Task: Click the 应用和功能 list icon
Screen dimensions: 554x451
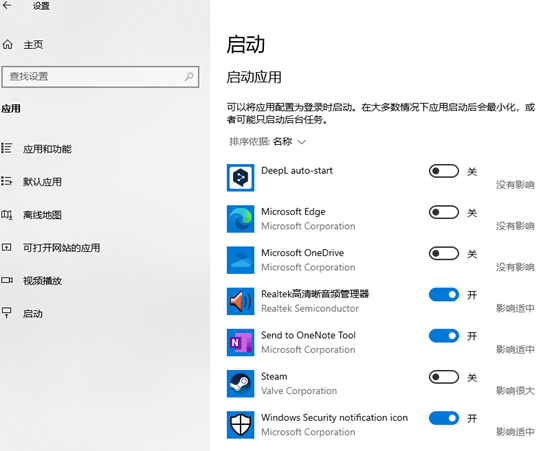Action: point(7,148)
